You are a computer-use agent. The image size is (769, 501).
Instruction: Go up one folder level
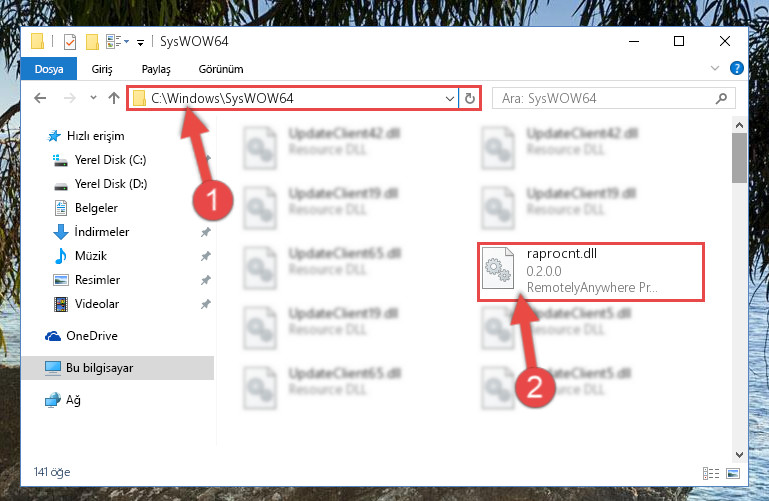click(x=114, y=98)
